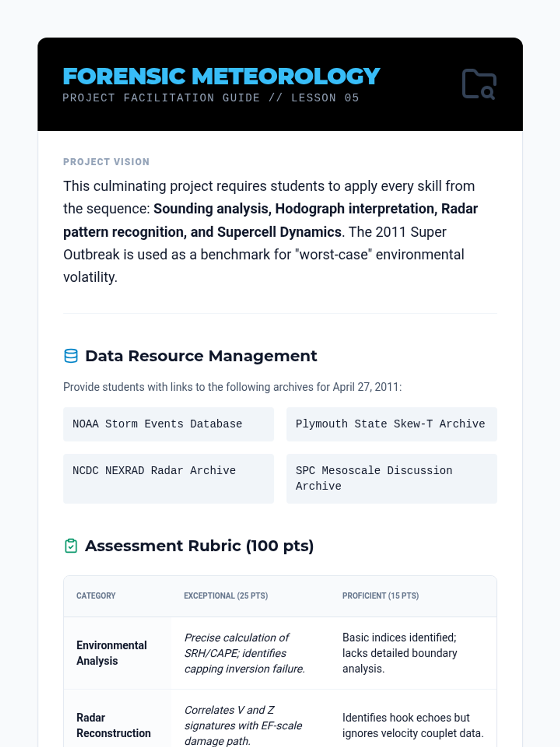Open the Plymouth State Skew-T Archive resource
This screenshot has height=747, width=560.
[x=391, y=424]
